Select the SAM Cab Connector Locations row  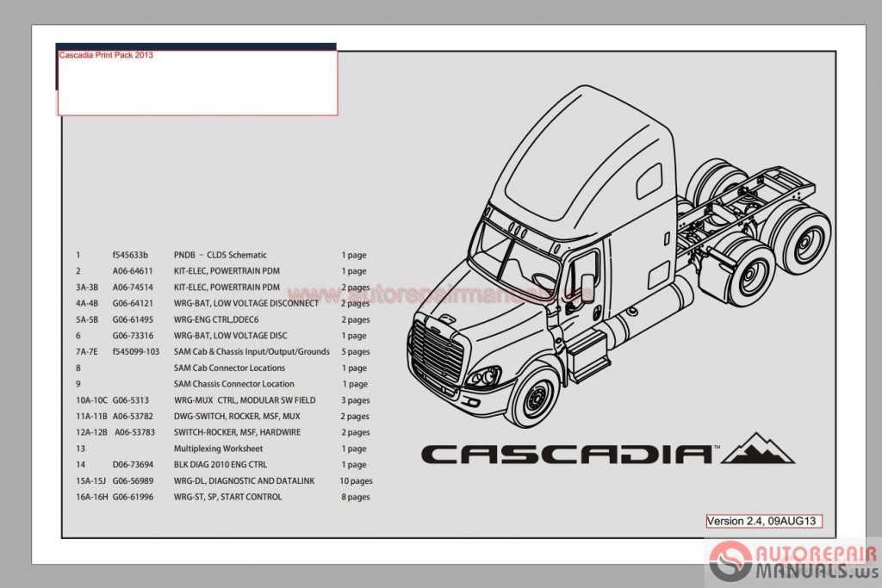point(230,368)
